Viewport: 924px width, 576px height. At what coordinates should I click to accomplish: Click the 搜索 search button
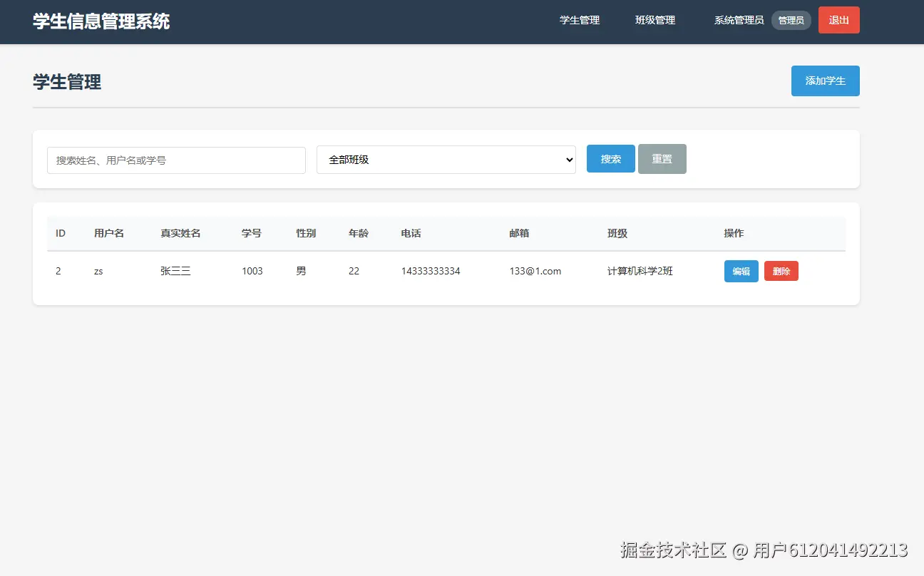click(610, 158)
